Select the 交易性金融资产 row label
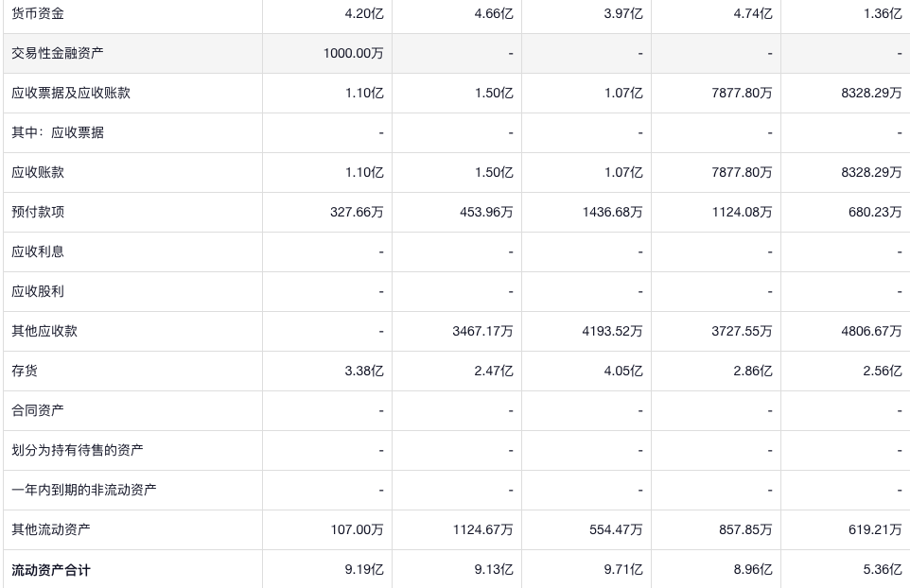The image size is (910, 588). click(58, 53)
